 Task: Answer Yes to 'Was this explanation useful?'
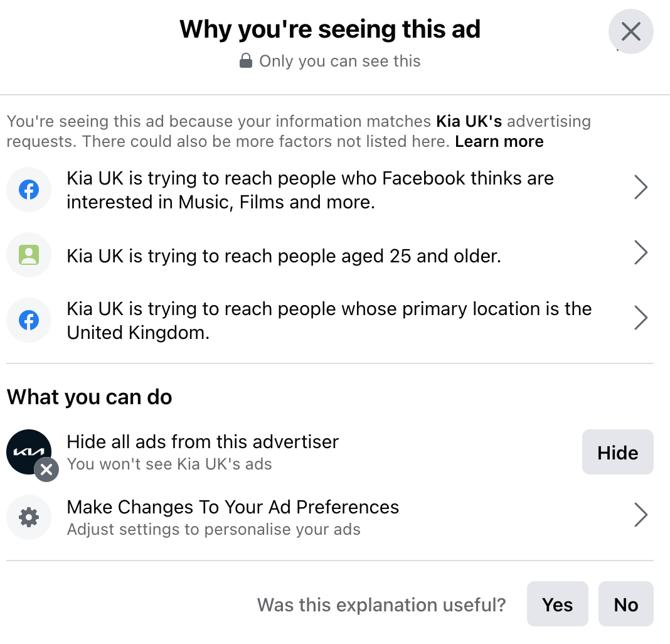click(x=557, y=604)
